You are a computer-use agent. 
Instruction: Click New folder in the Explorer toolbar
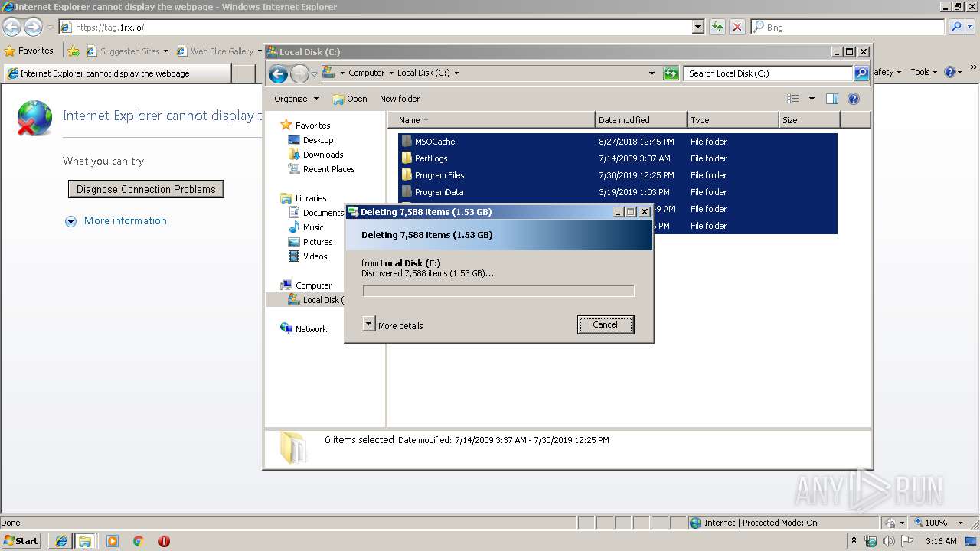pos(400,99)
